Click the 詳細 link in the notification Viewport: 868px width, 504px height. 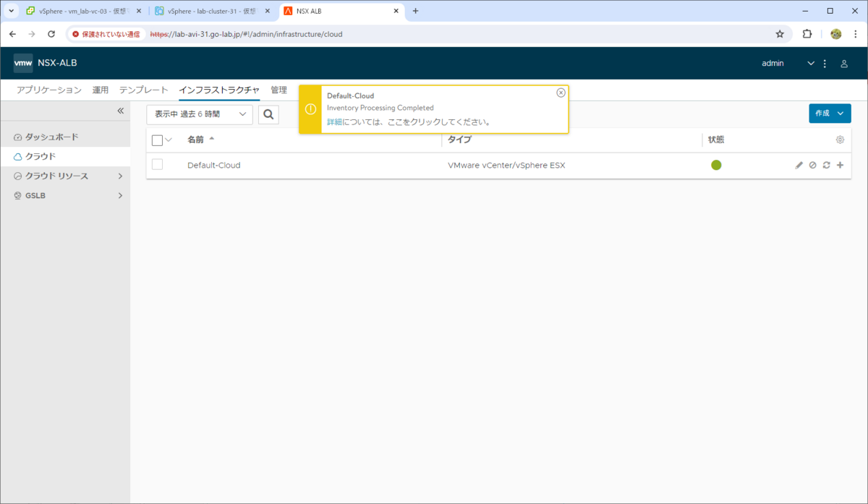tap(335, 122)
